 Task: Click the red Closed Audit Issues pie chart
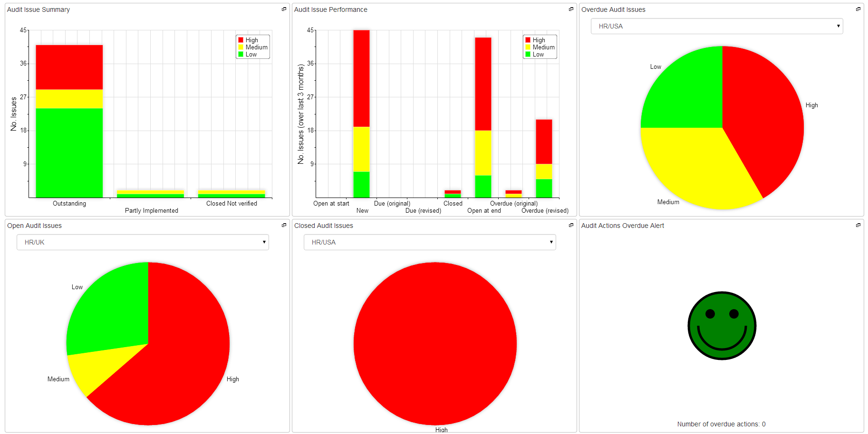[435, 343]
